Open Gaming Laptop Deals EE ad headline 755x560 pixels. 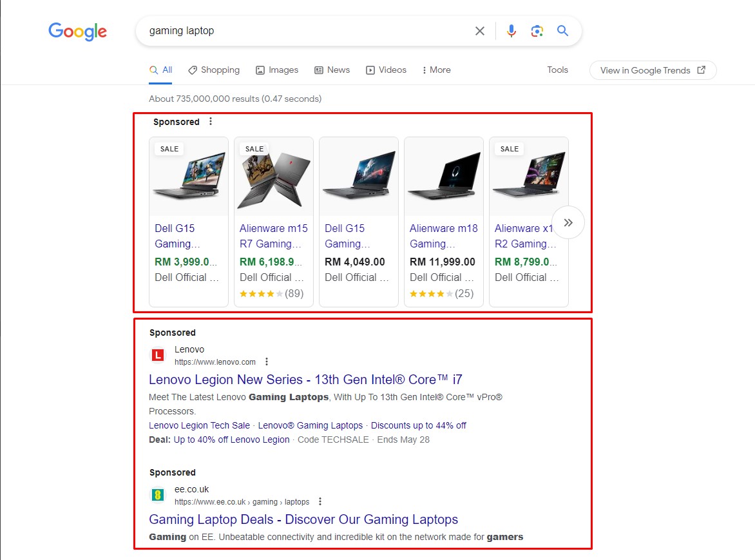(x=303, y=519)
